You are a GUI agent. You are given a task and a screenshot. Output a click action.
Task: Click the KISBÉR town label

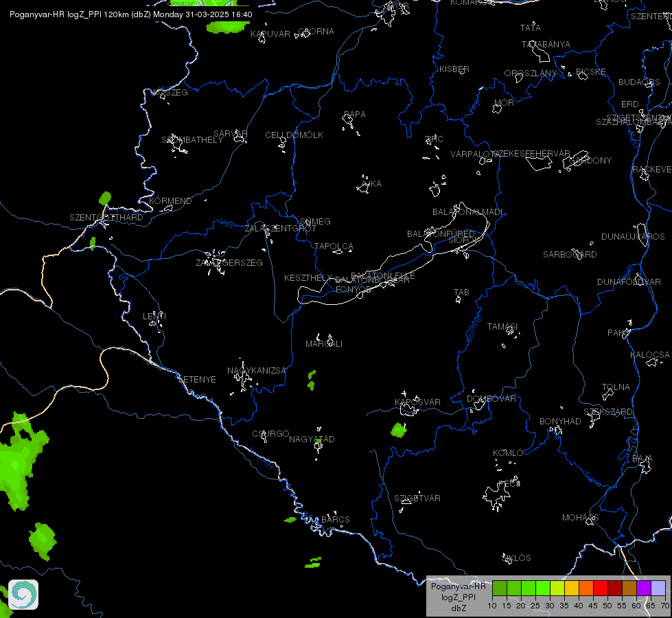click(454, 69)
